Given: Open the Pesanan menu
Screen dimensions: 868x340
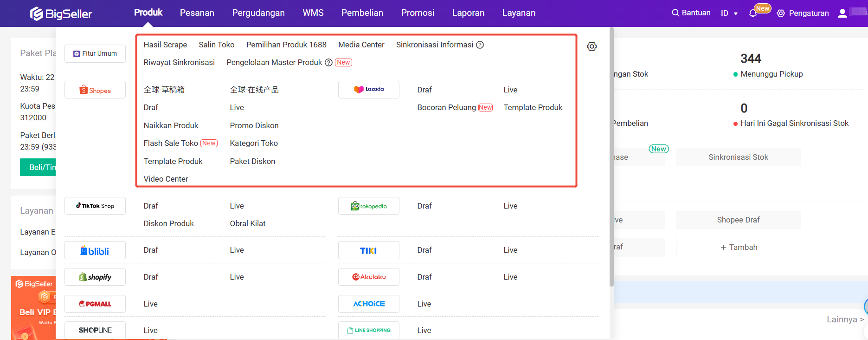Looking at the screenshot, I should point(197,13).
